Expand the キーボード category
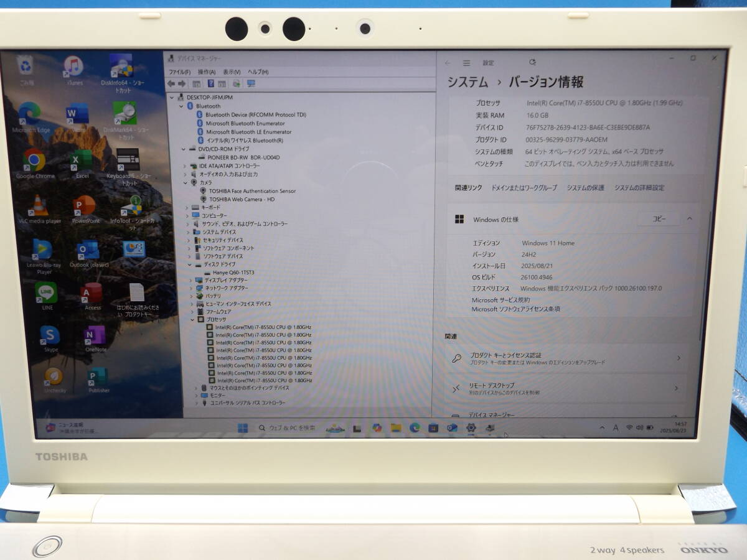The image size is (747, 560). tap(187, 207)
